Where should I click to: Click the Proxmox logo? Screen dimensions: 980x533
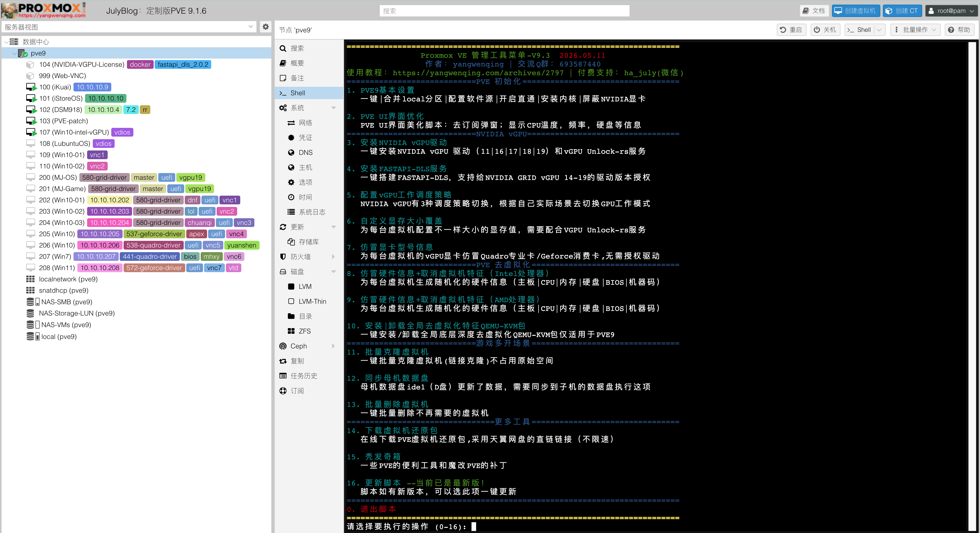44,10
